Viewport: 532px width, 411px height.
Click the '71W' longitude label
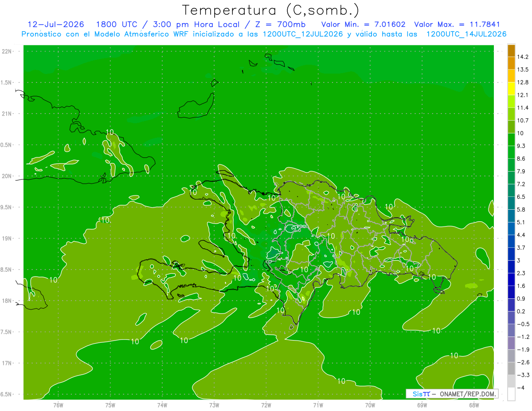click(318, 405)
